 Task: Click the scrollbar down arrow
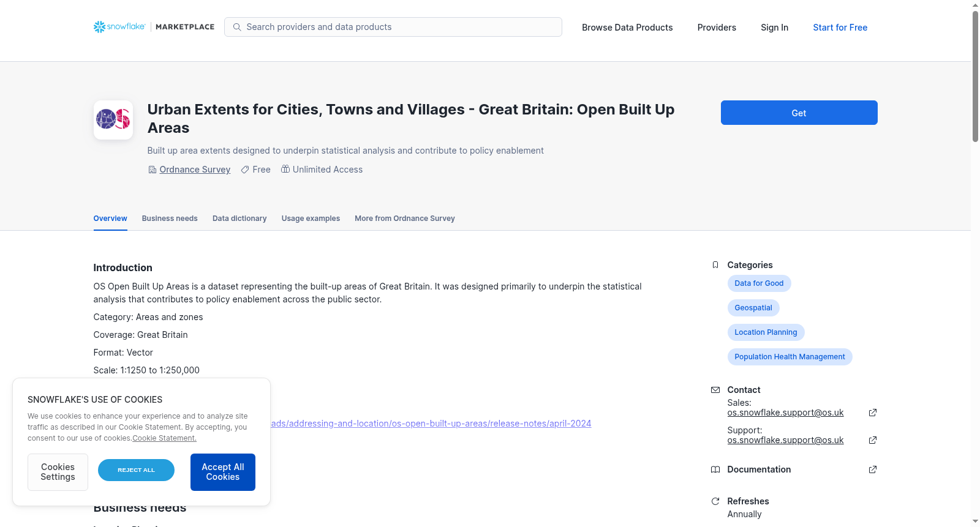click(975, 521)
